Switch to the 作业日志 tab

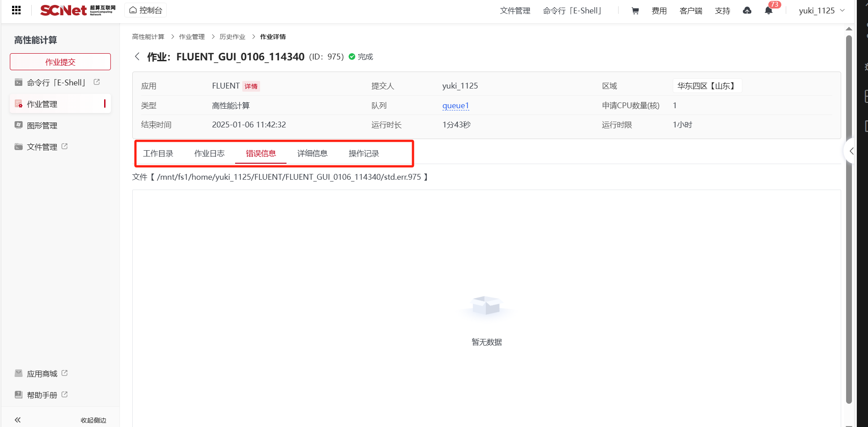click(x=209, y=153)
